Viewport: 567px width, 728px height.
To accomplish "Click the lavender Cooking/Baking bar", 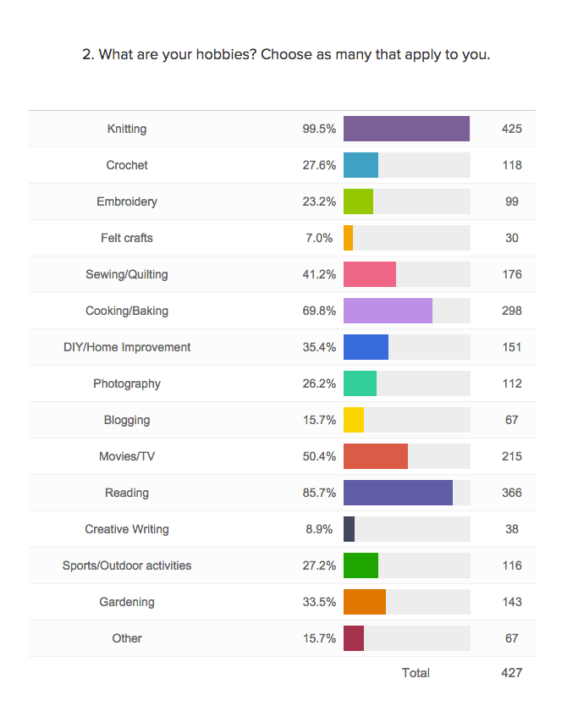I will 388,311.
